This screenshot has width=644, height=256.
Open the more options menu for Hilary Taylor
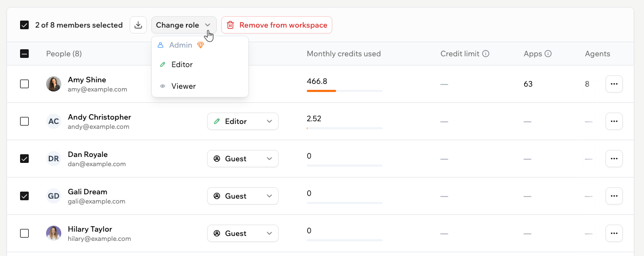click(x=614, y=233)
